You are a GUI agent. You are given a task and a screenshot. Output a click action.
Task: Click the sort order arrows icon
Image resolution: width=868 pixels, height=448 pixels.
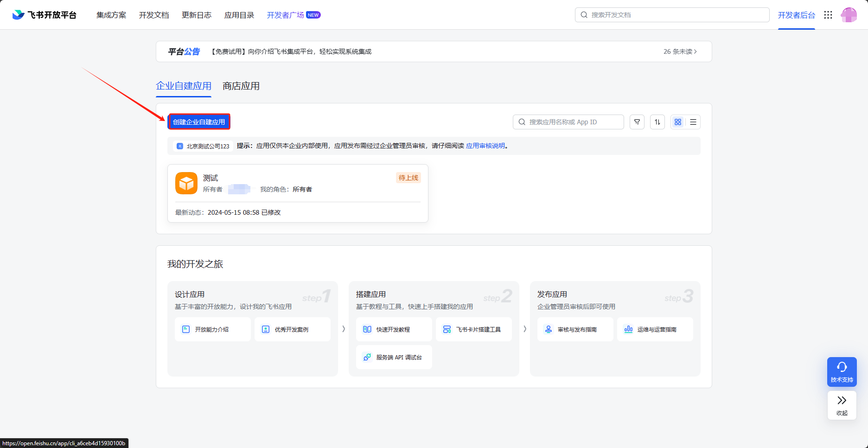657,122
